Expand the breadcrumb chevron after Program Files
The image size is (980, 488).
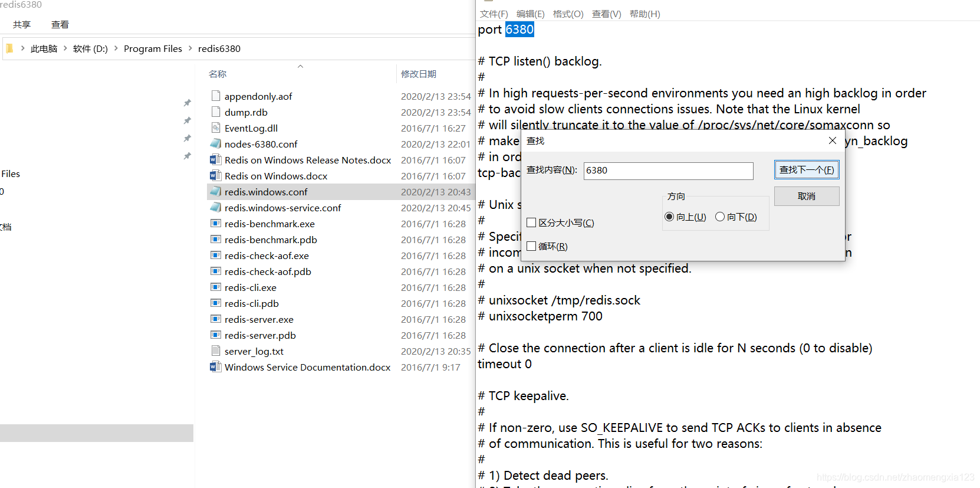pyautogui.click(x=190, y=48)
